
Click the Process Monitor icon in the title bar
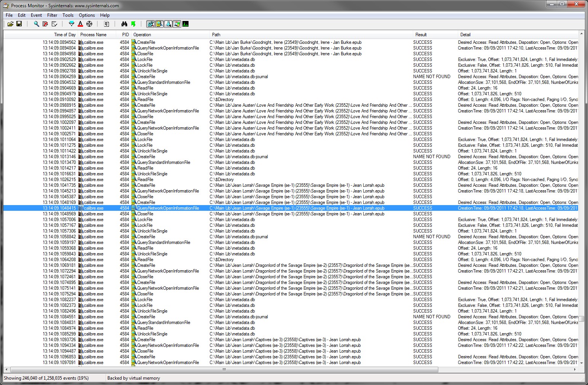click(6, 5)
